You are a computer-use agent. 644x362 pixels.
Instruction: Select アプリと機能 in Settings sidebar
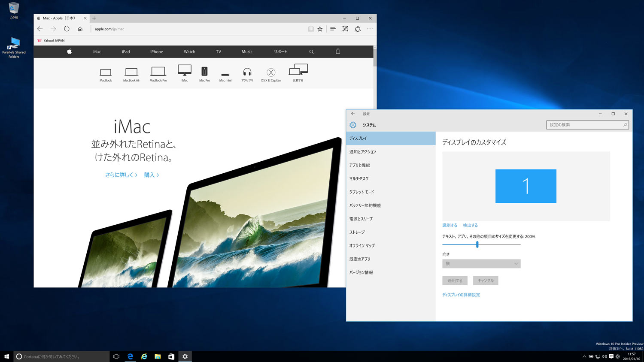(391, 165)
